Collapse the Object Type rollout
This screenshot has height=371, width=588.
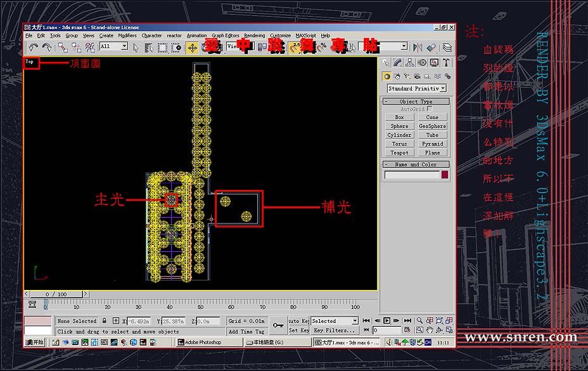[x=416, y=101]
